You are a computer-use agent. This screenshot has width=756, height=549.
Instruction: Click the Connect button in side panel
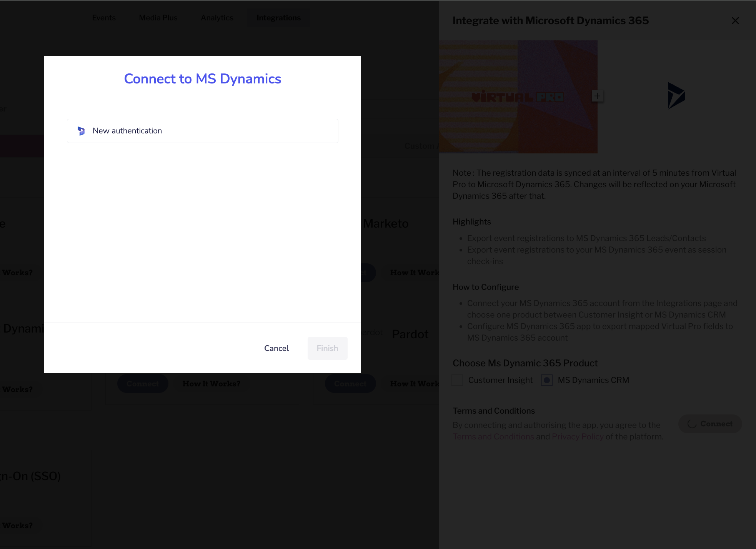[710, 424]
